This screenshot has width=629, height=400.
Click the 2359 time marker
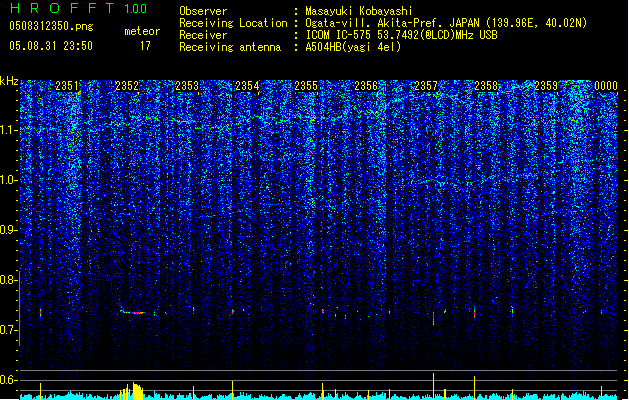(x=546, y=86)
